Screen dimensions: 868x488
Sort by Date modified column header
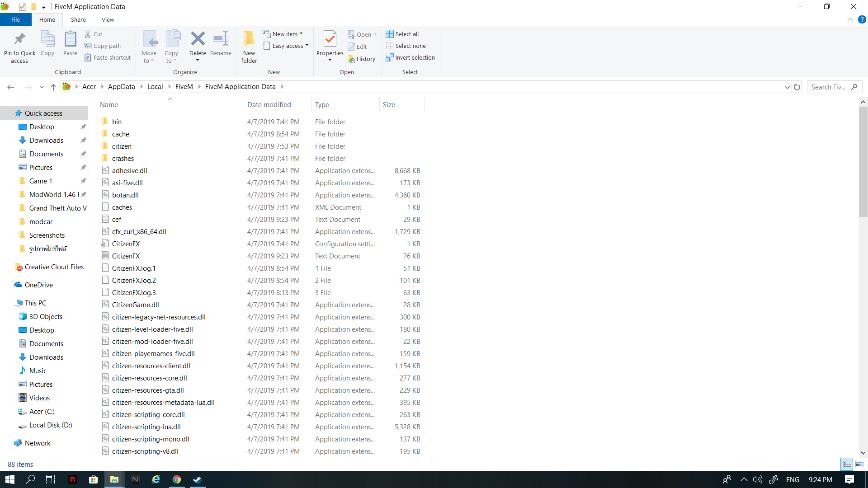(x=278, y=104)
